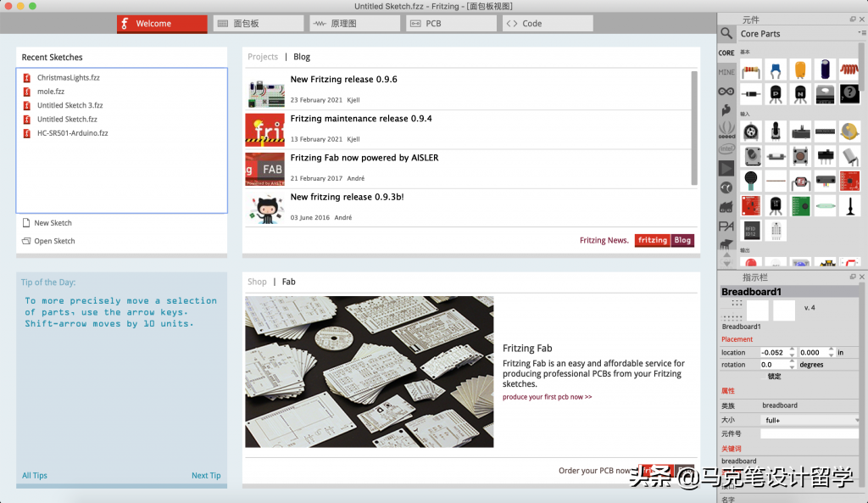Screen dimensions: 868x503
Task: Click the Blog button beside Fritzing News
Action: coord(682,240)
